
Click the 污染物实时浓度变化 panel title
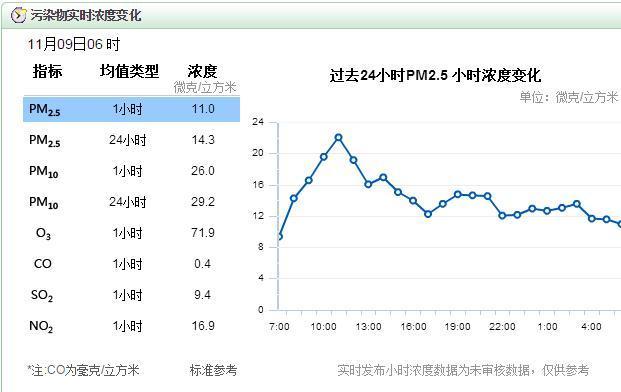86,15
